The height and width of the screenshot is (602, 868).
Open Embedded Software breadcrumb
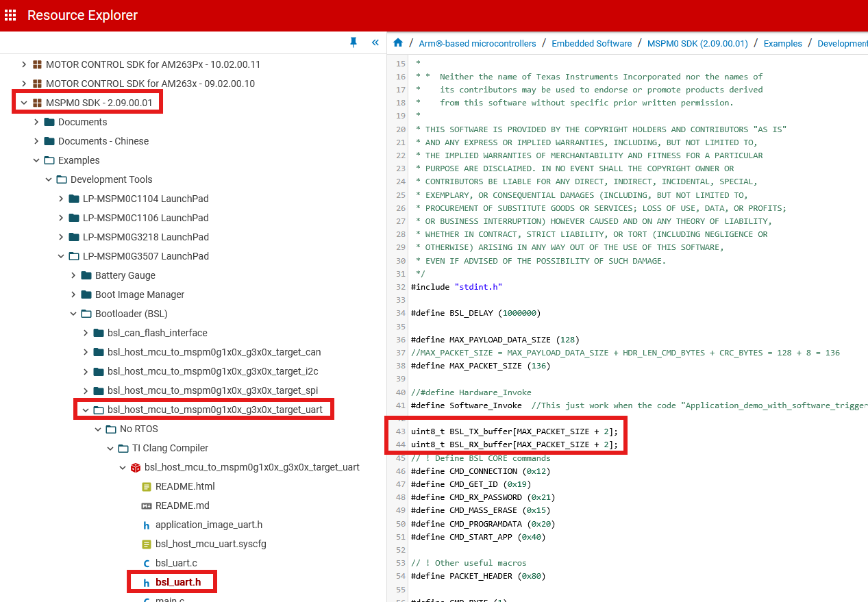(x=592, y=43)
